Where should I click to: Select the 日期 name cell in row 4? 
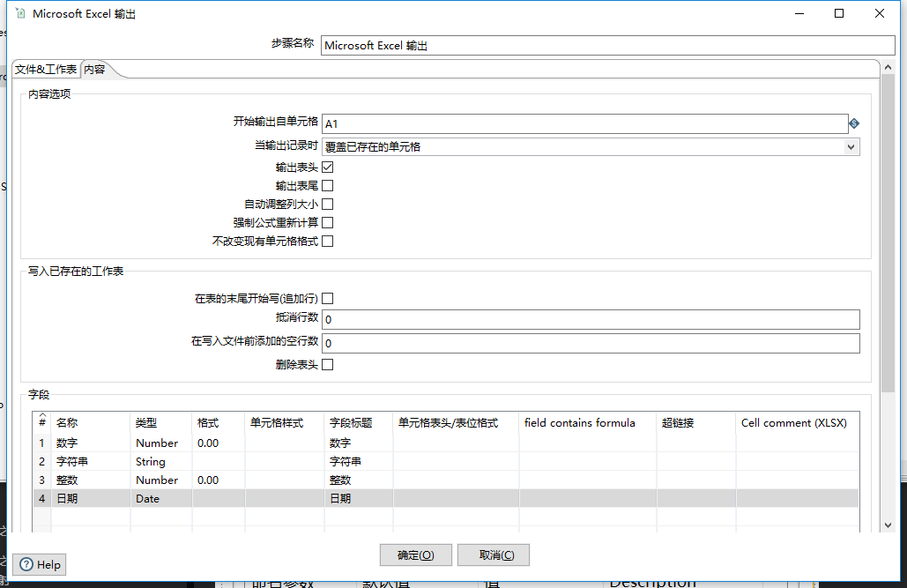pos(91,498)
